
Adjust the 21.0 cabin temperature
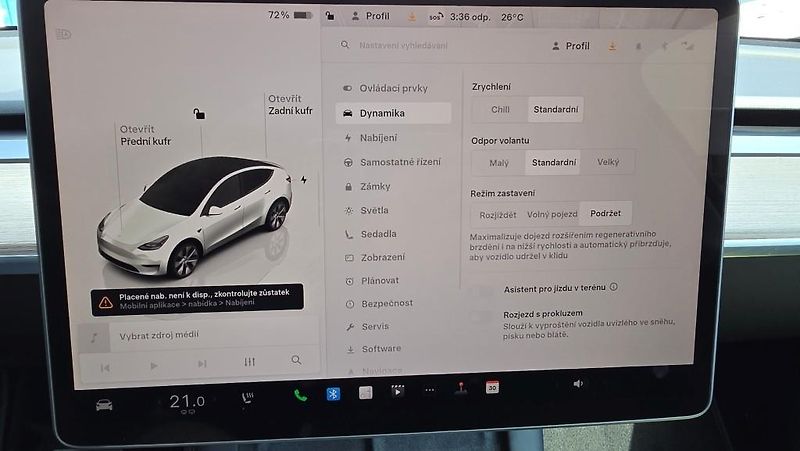187,402
